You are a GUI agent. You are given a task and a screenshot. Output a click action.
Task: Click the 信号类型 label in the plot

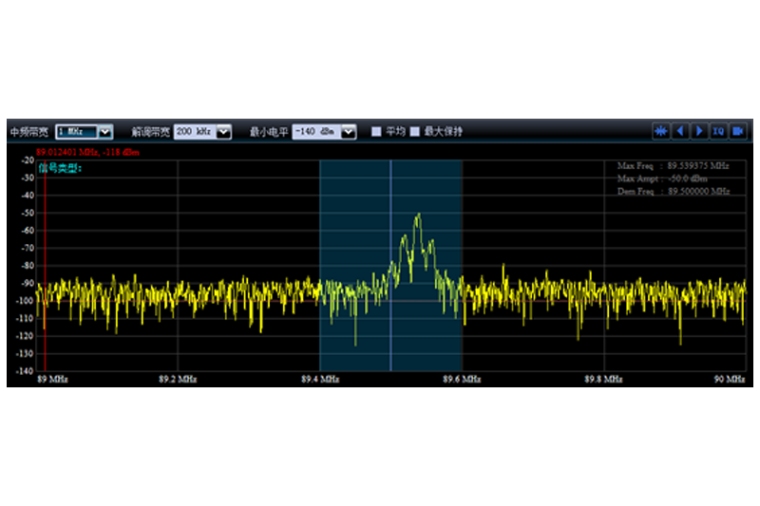[x=60, y=168]
